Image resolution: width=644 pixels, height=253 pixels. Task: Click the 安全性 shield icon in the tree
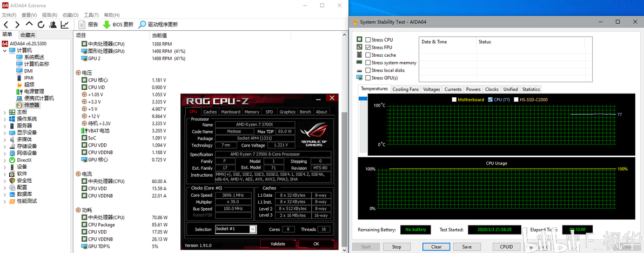point(12,181)
